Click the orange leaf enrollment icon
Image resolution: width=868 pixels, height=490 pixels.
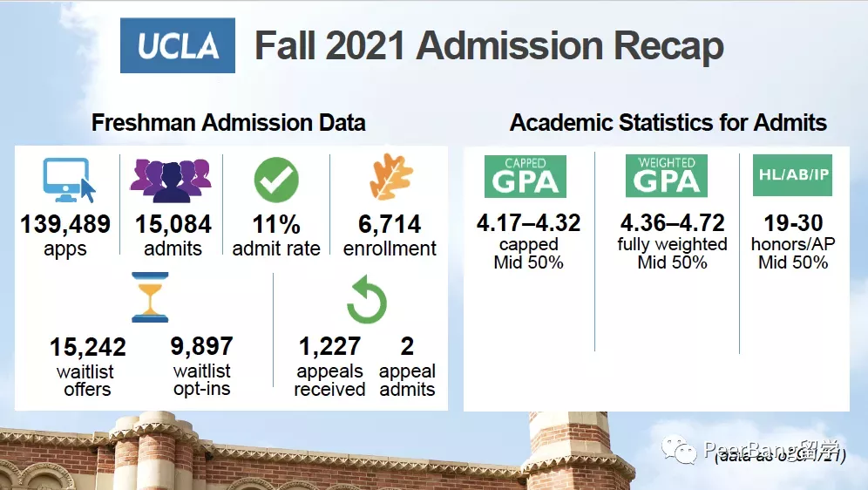[389, 178]
